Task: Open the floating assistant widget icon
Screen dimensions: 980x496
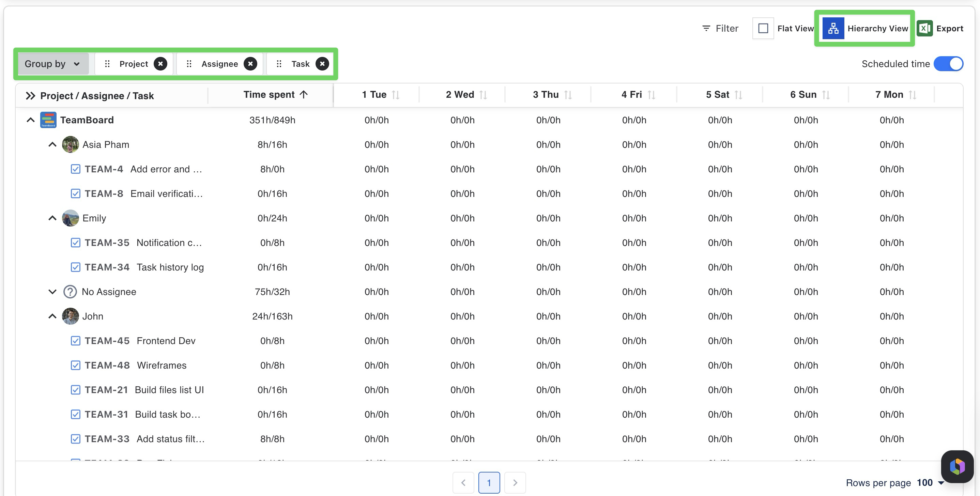Action: [957, 466]
